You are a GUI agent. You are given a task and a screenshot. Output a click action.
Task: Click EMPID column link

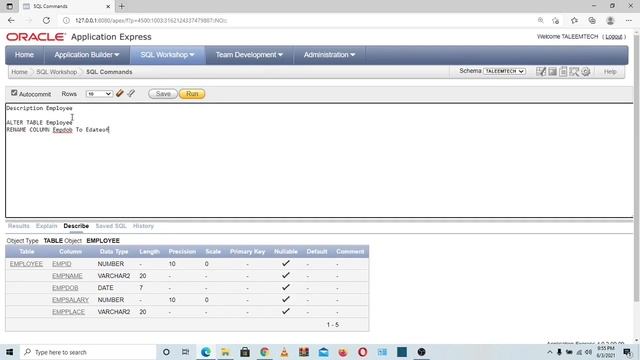pos(62,264)
